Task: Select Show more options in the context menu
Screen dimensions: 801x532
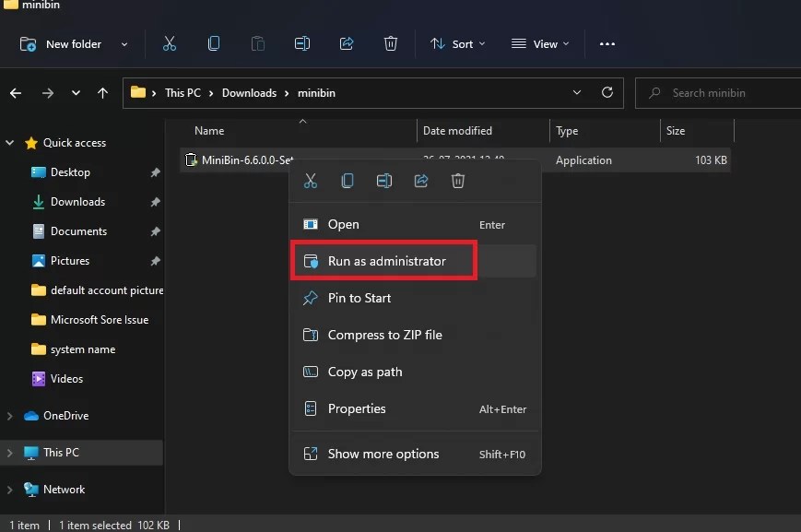Action: 382,454
